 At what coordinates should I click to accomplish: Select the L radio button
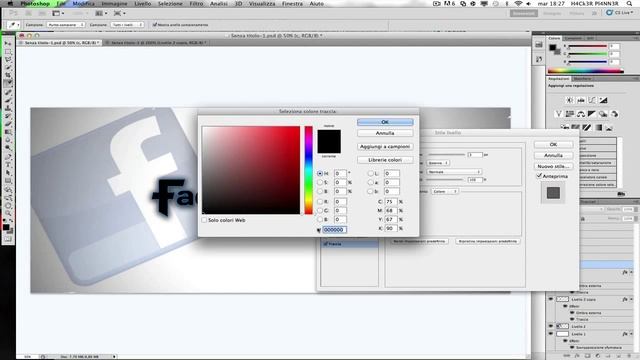coord(371,173)
